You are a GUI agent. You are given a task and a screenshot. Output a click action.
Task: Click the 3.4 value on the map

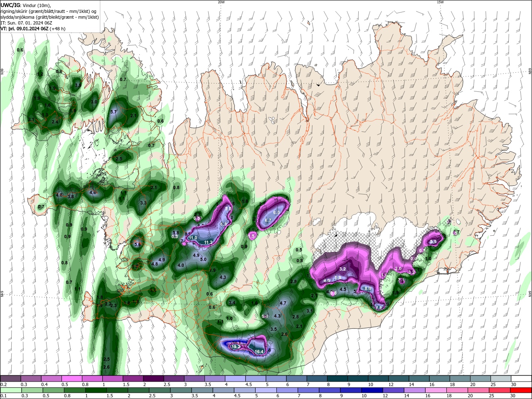point(232,303)
